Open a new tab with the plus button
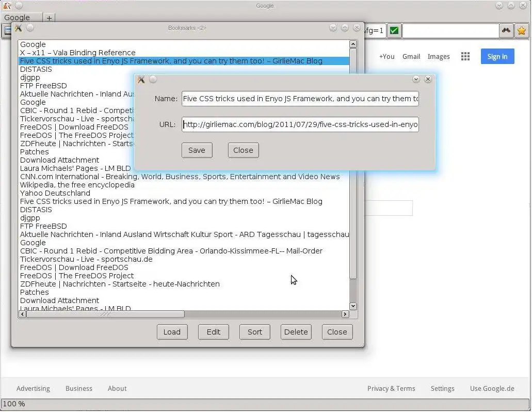Image resolution: width=532 pixels, height=412 pixels. 49,18
